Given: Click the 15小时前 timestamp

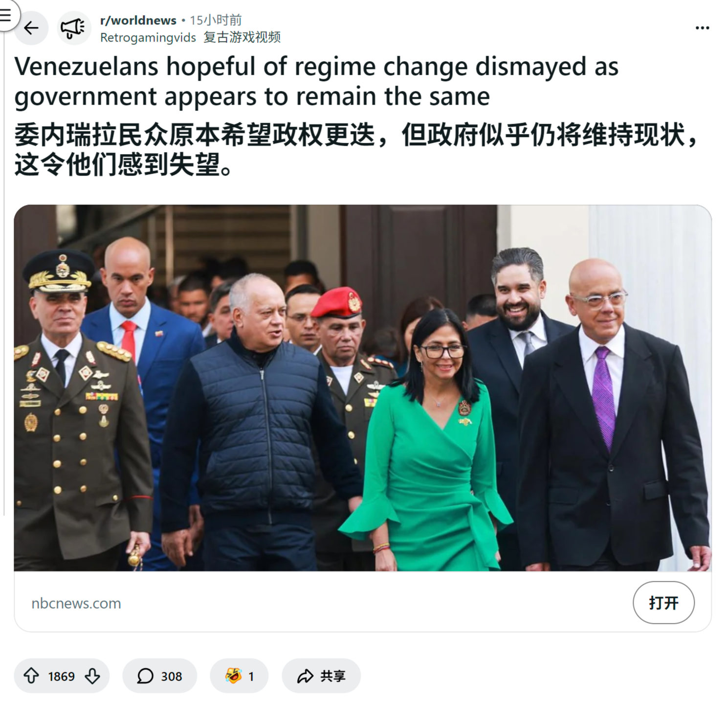Looking at the screenshot, I should tap(216, 20).
